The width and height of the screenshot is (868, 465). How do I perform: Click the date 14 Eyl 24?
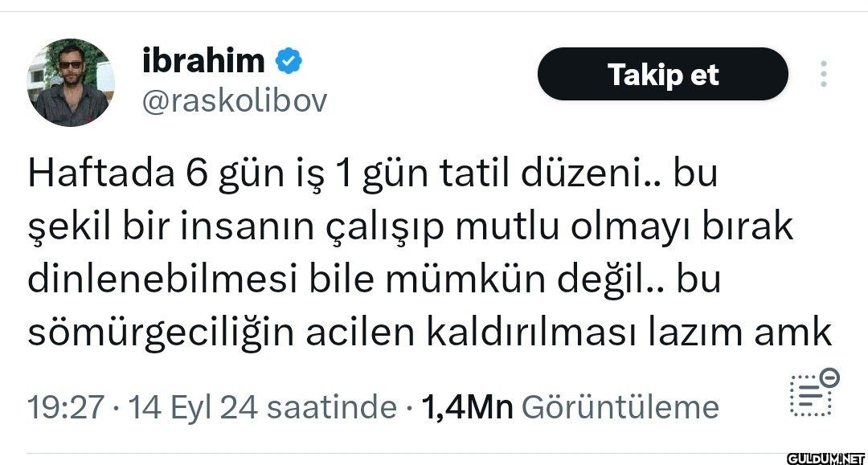click(x=193, y=407)
